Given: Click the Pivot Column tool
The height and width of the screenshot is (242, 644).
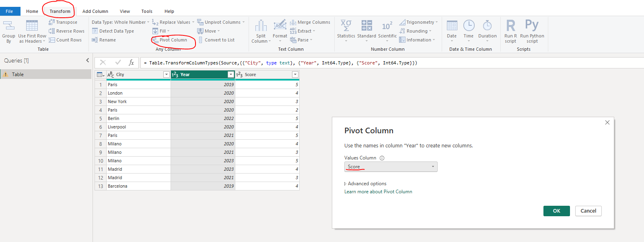Looking at the screenshot, I should click(169, 40).
